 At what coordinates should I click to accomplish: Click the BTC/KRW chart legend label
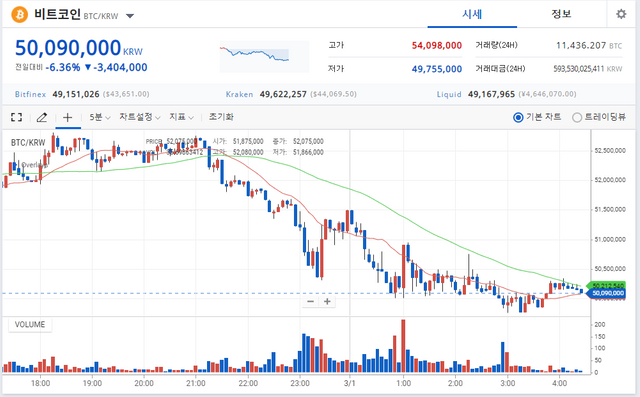(x=28, y=142)
